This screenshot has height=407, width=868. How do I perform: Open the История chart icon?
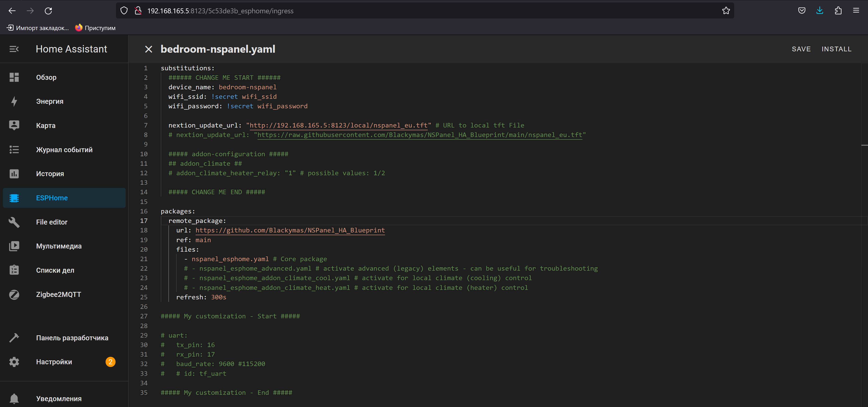[14, 174]
